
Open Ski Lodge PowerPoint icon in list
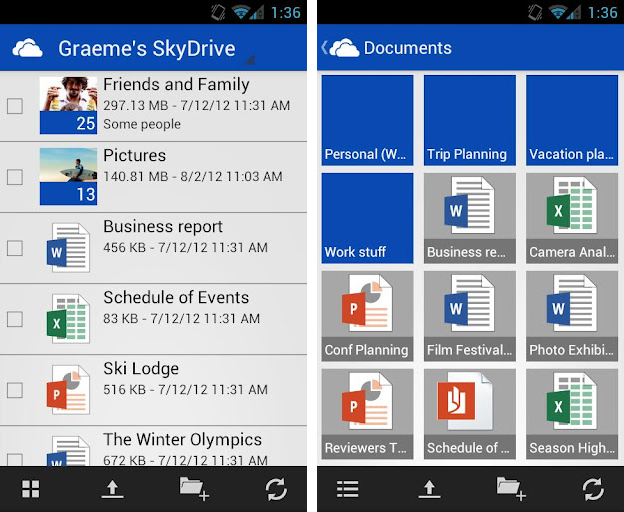point(68,389)
